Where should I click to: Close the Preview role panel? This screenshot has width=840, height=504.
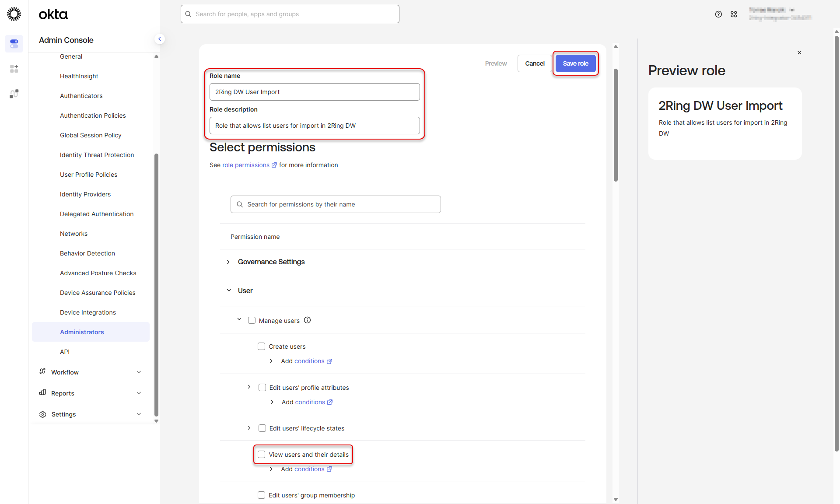(x=799, y=52)
